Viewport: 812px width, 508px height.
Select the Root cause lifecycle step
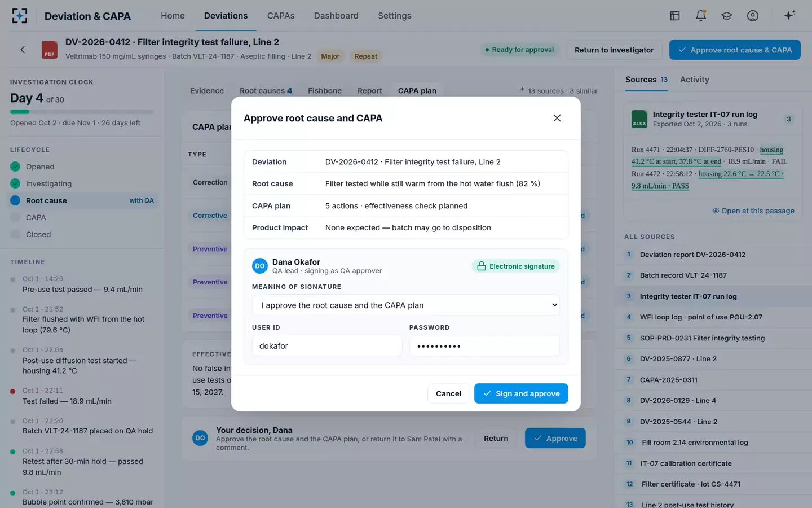[82, 200]
